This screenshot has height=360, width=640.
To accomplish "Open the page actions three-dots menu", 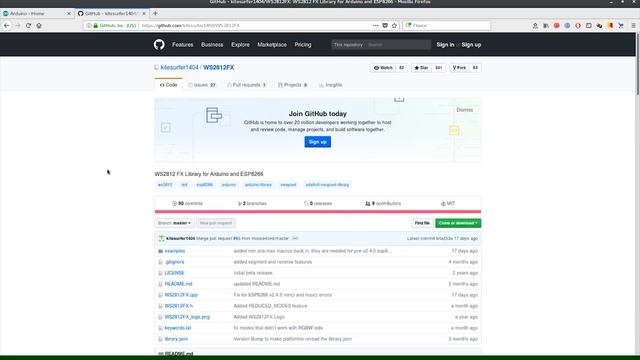I will pyautogui.click(x=376, y=25).
